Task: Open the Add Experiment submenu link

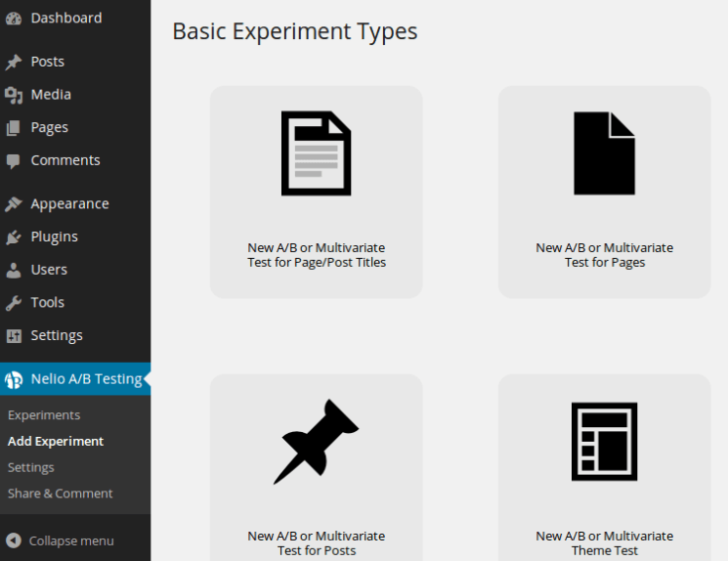Action: (56, 441)
